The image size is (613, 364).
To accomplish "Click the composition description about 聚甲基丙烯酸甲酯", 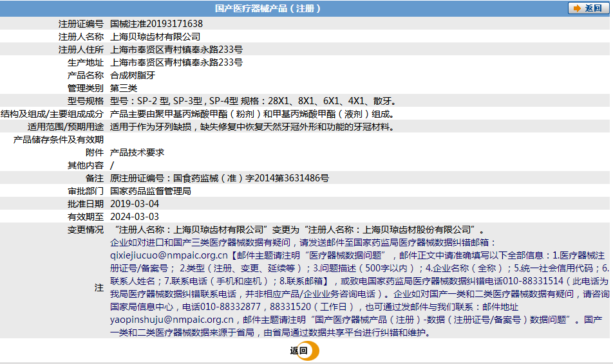I will click(x=253, y=114).
